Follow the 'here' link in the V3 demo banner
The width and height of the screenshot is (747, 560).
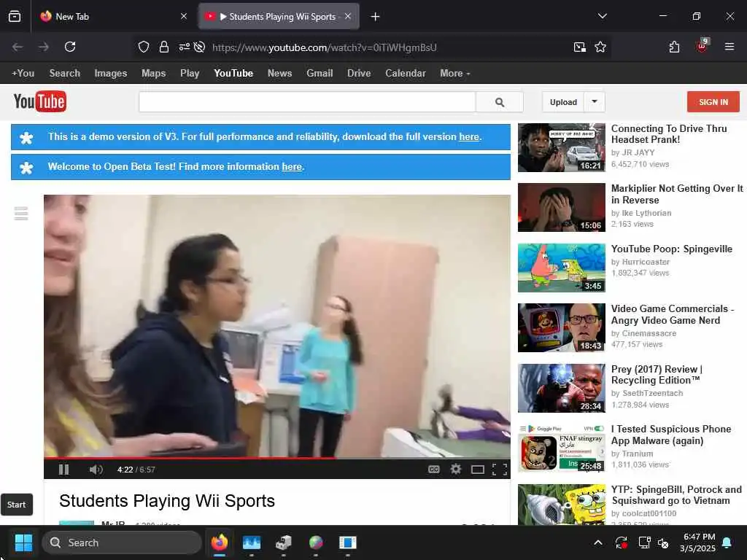click(x=469, y=136)
